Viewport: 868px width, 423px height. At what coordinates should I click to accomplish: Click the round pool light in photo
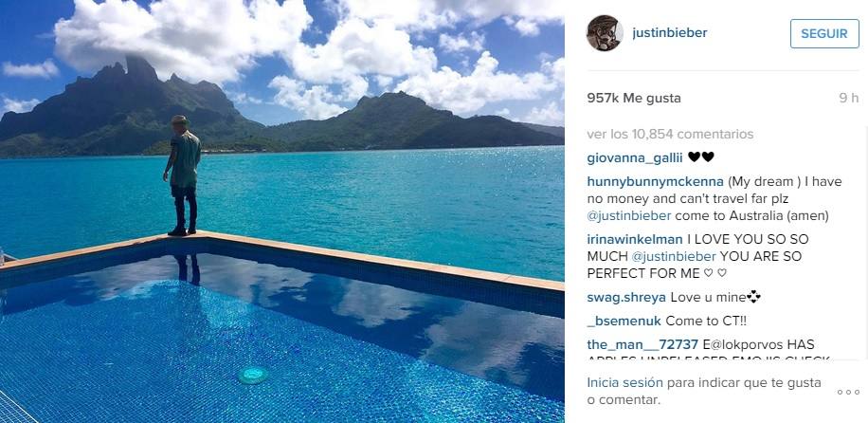coord(254,376)
